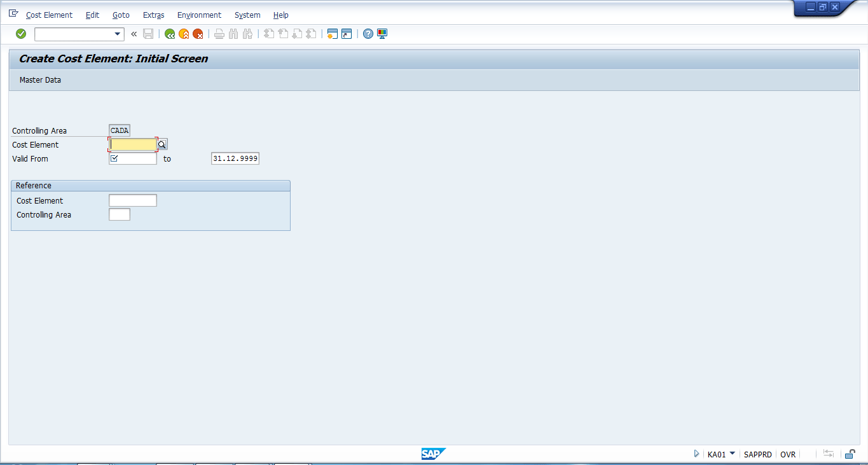Click the Save diskette icon
Image resolution: width=868 pixels, height=465 pixels.
148,34
